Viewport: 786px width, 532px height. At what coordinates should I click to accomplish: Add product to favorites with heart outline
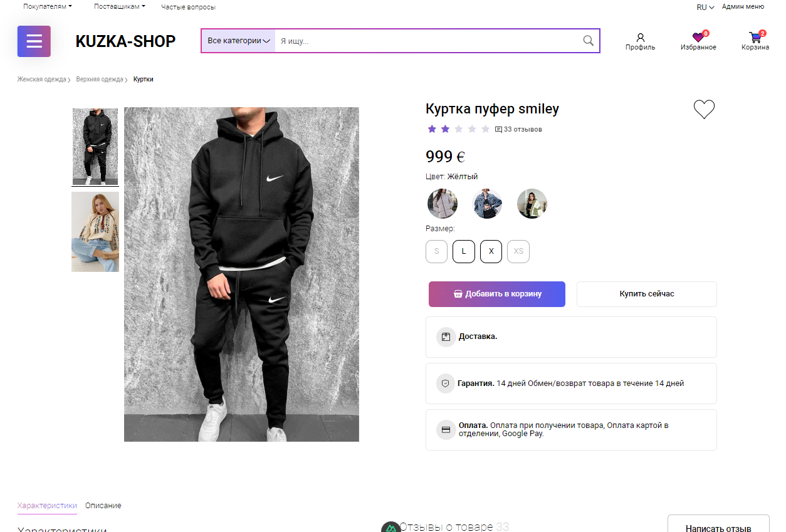pyautogui.click(x=704, y=109)
